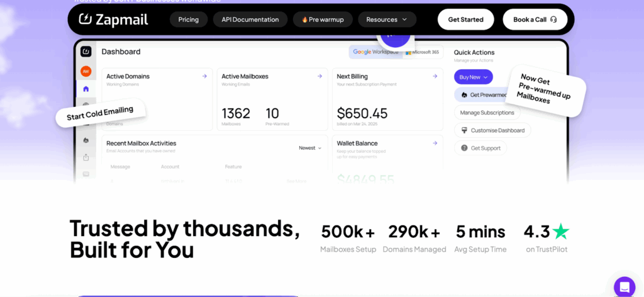
Task: Click the Dashboard heading
Action: pos(121,52)
